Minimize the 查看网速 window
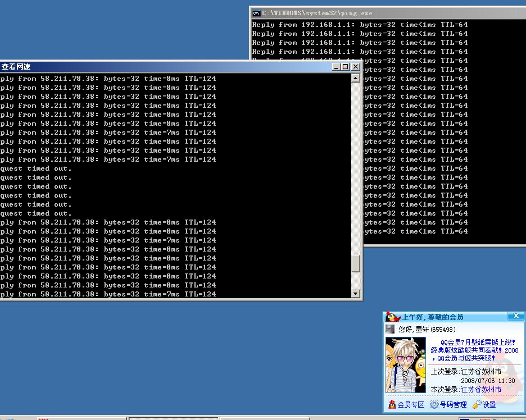 336,67
